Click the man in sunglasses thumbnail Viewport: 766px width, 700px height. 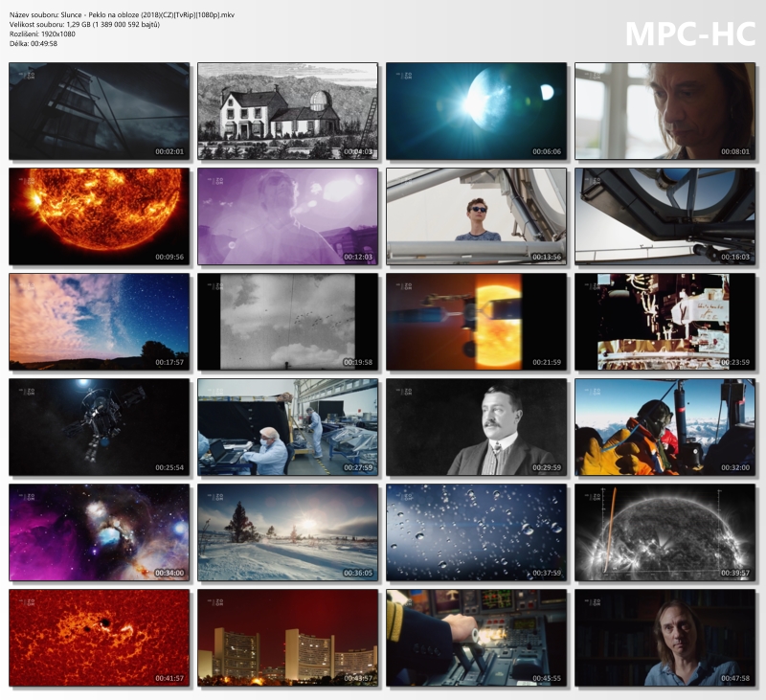click(x=476, y=216)
